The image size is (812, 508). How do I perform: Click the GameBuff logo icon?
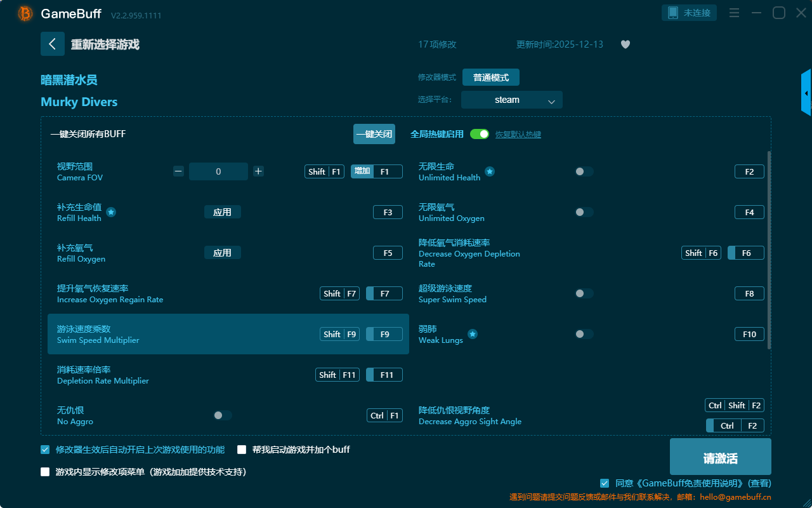coord(25,13)
